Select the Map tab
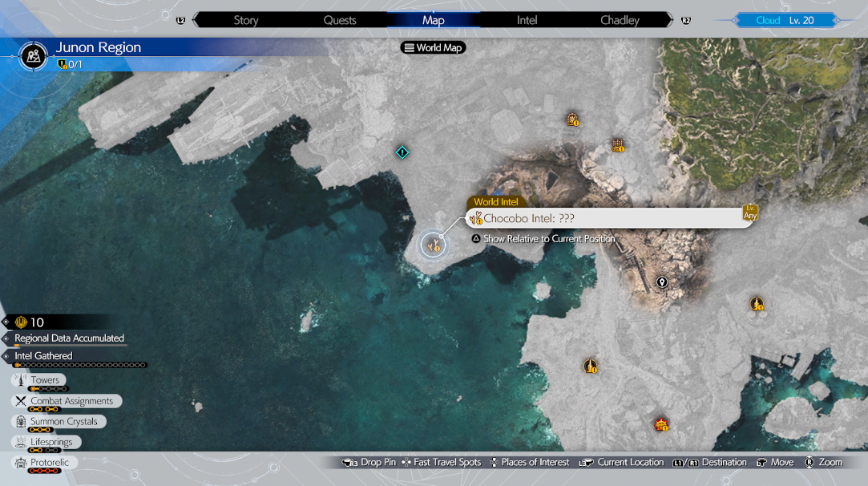Image resolution: width=868 pixels, height=486 pixels. coord(433,21)
